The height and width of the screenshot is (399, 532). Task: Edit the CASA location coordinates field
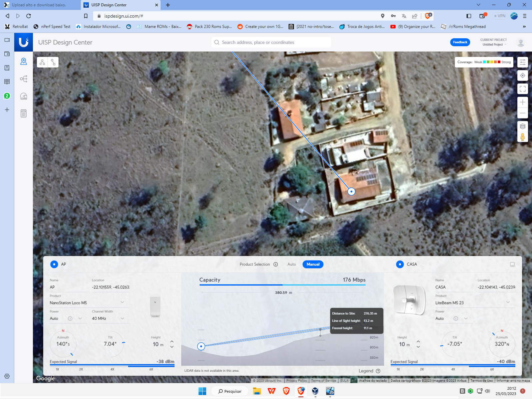point(496,287)
